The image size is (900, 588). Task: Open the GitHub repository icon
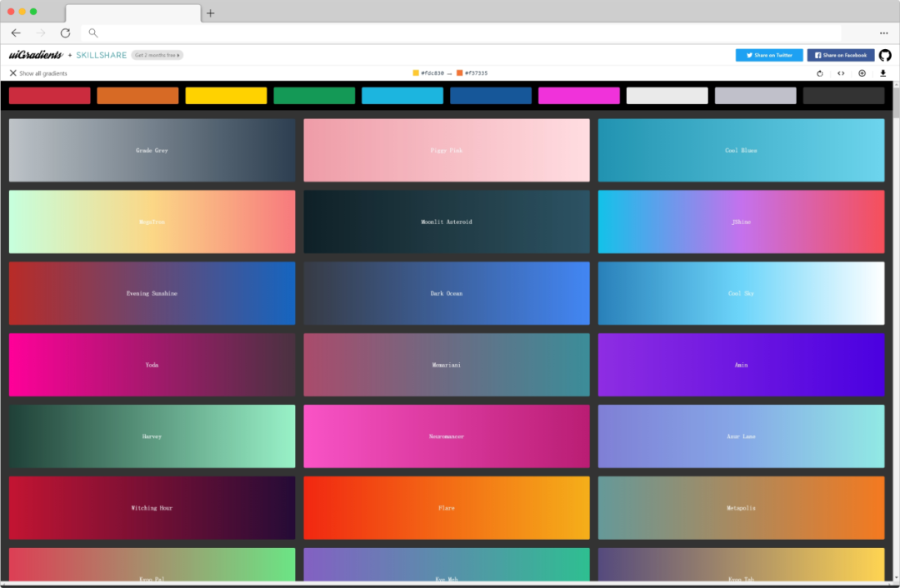click(x=885, y=55)
